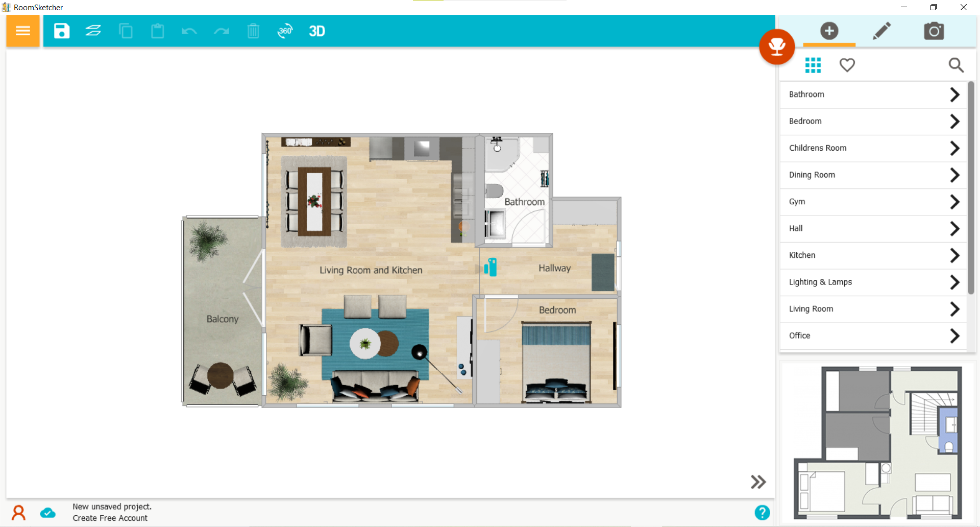Viewport: 980px width, 527px height.
Task: Click the Balcony room label
Action: click(x=223, y=319)
